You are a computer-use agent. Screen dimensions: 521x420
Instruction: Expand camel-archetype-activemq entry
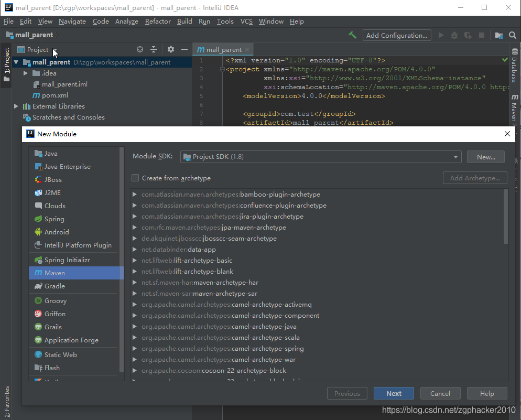[135, 304]
